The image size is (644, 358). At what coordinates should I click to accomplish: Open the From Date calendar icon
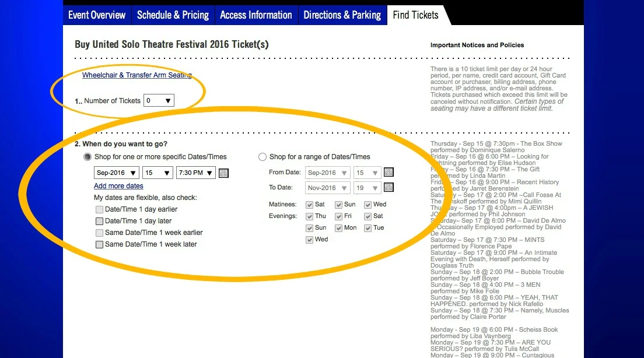pos(388,172)
